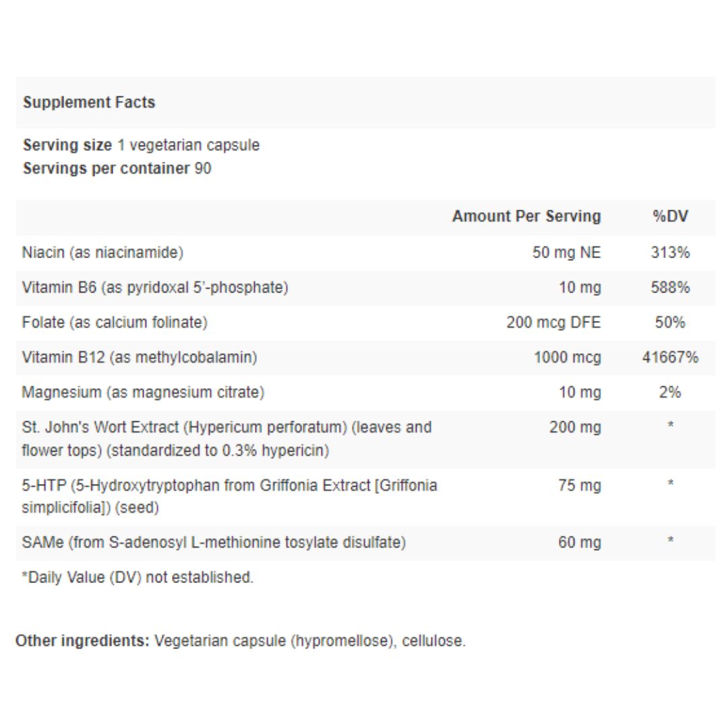This screenshot has width=728, height=728.
Task: Click the 588% daily value
Action: (x=670, y=288)
